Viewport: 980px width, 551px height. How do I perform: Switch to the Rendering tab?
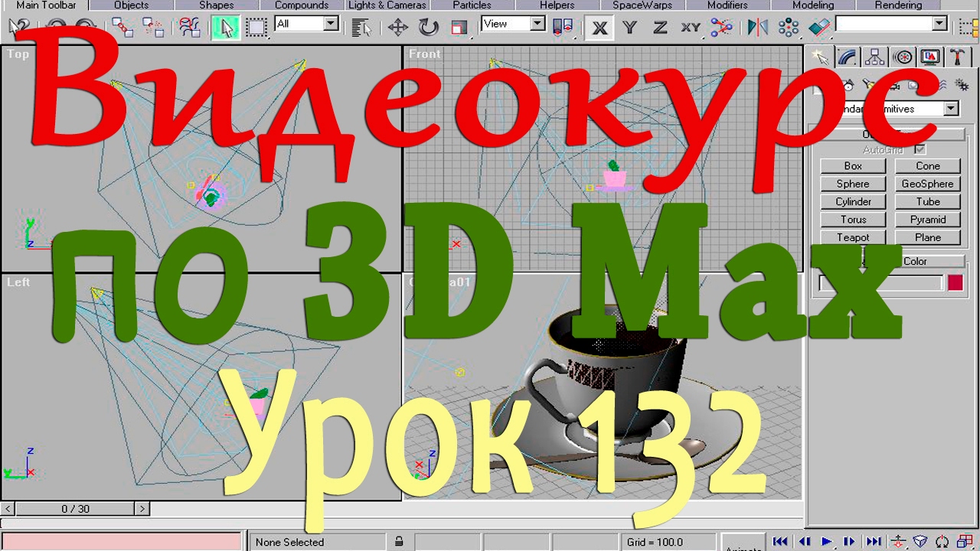tap(898, 5)
